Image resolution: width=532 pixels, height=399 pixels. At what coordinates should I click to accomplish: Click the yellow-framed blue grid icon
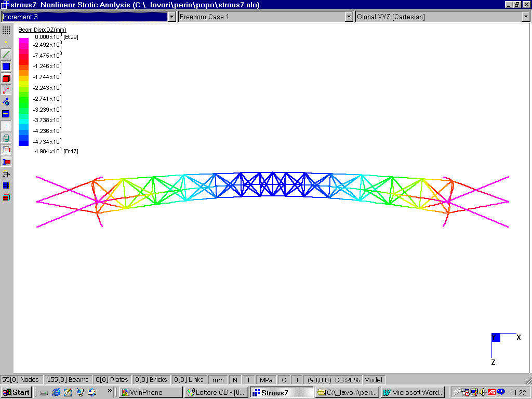(6, 185)
